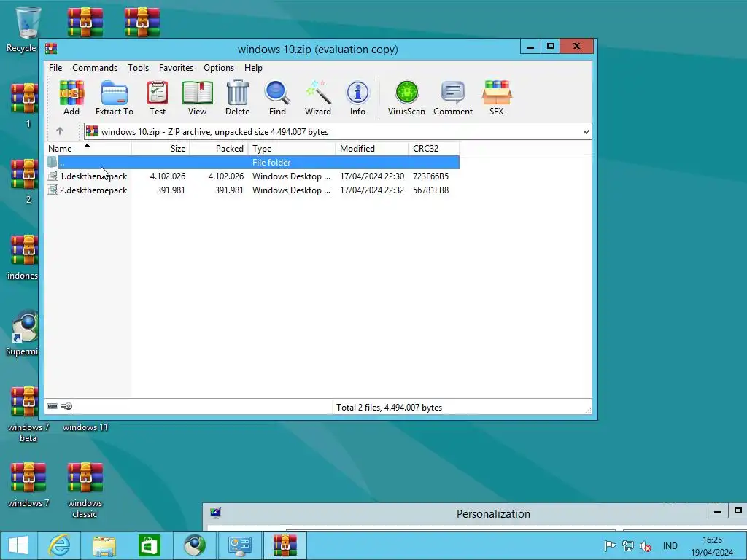Sort by the Size column header

pyautogui.click(x=160, y=149)
